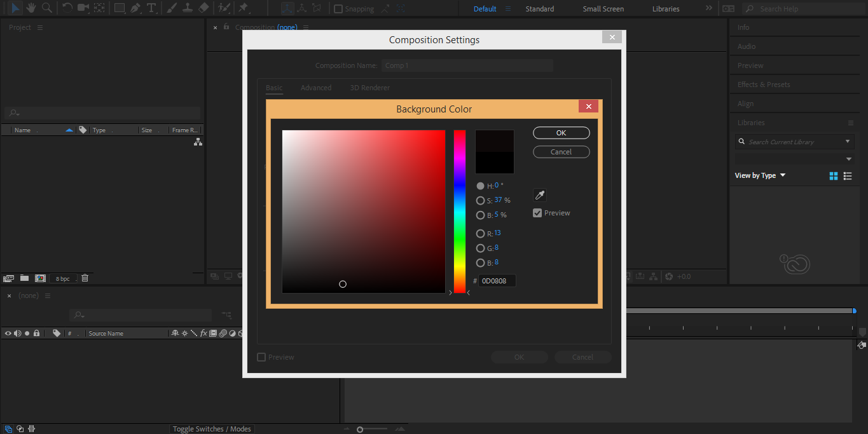Viewport: 868px width, 434px height.
Task: Select the Brush tool
Action: coord(172,8)
